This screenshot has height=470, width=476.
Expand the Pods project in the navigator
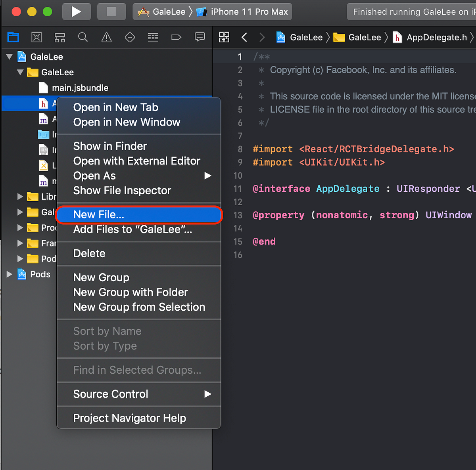pos(9,274)
